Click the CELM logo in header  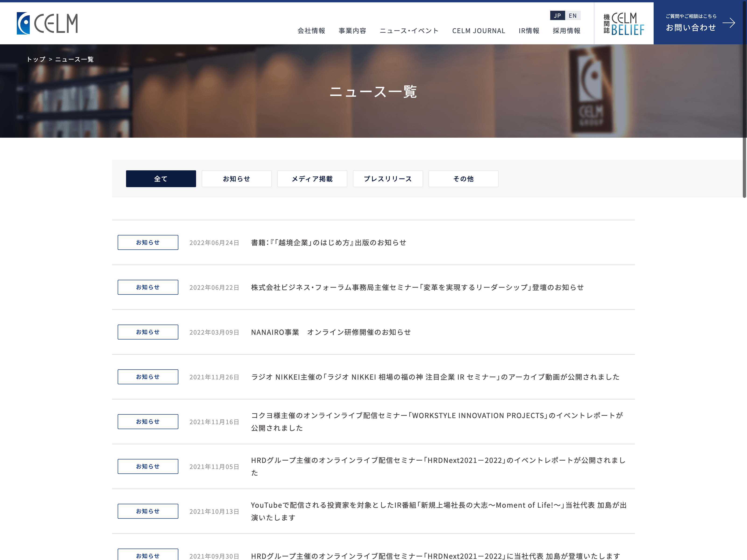[47, 23]
